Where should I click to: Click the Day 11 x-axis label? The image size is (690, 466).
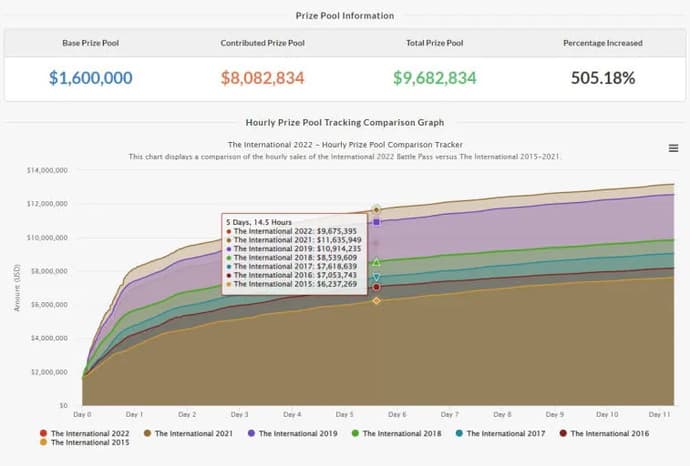pyautogui.click(x=659, y=415)
